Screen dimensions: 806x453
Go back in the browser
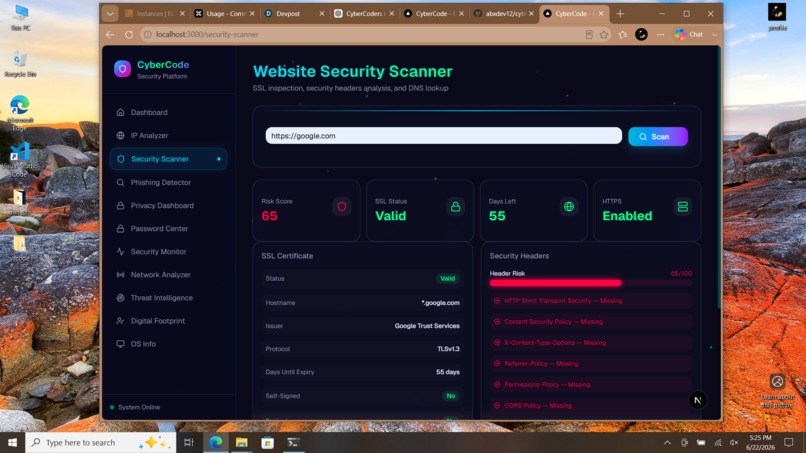(111, 34)
